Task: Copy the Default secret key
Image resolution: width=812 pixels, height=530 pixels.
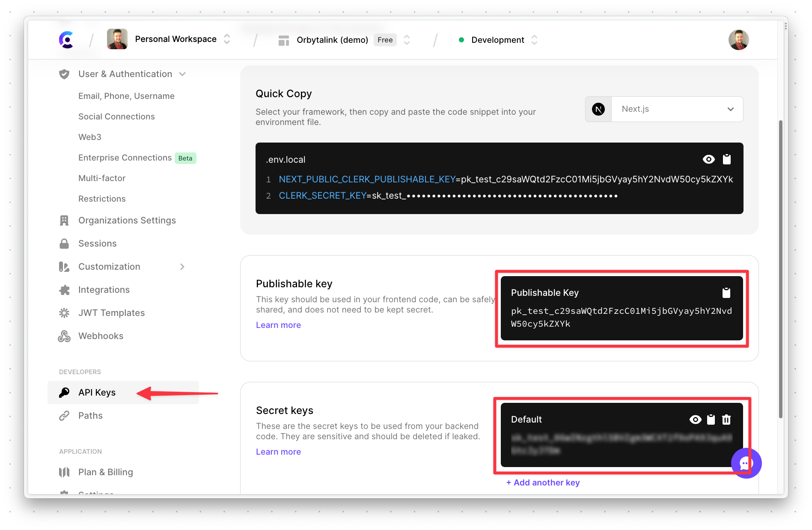Action: coord(711,420)
